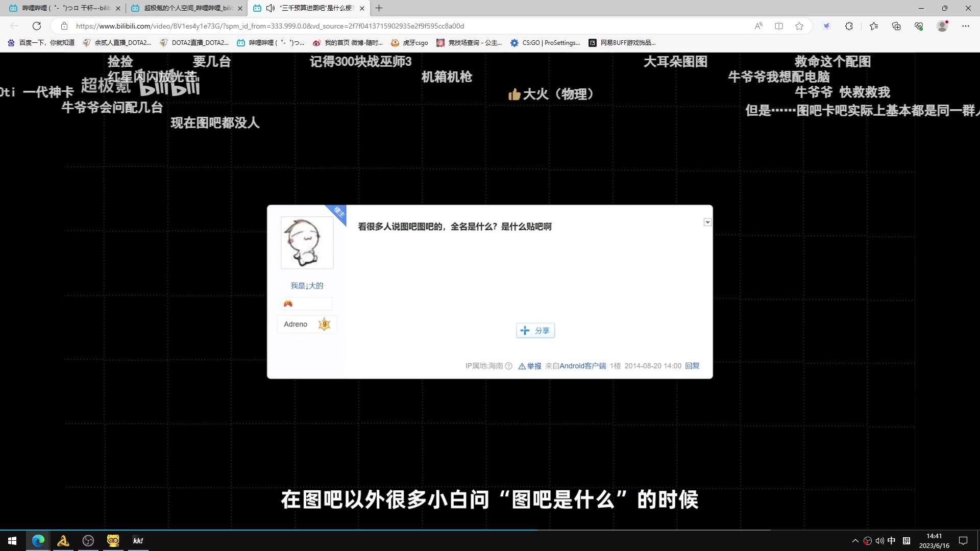Activate Read aloud in the address bar

pyautogui.click(x=758, y=26)
